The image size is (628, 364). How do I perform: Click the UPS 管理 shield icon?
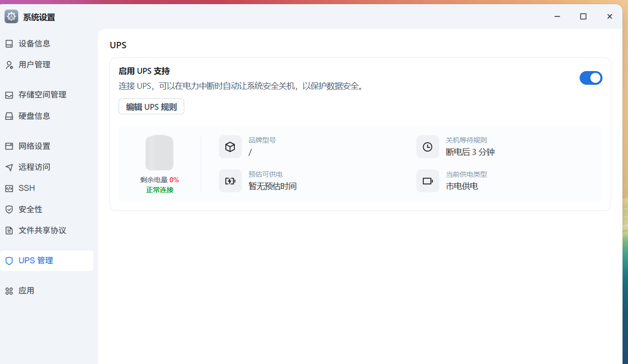9,261
